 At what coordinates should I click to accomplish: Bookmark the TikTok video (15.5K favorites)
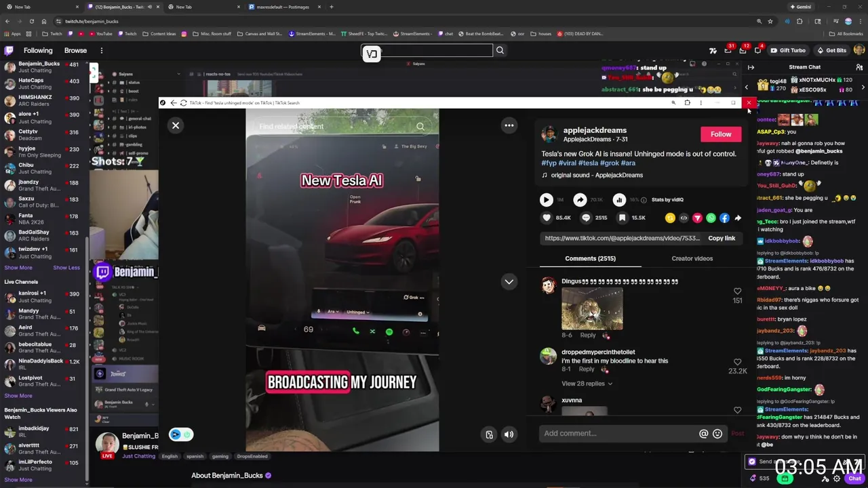(x=622, y=218)
